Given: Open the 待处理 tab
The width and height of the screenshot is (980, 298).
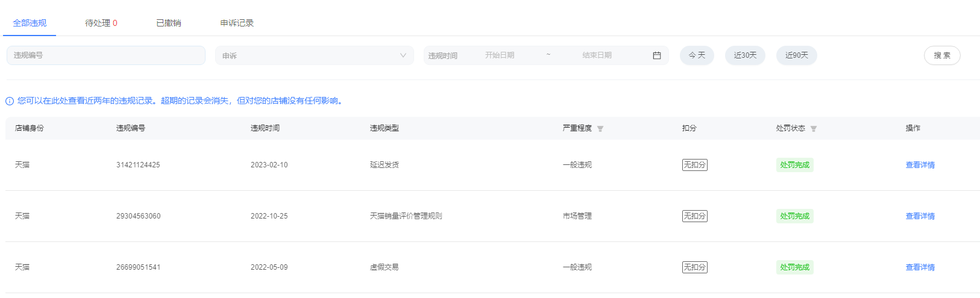Looking at the screenshot, I should click(x=101, y=23).
